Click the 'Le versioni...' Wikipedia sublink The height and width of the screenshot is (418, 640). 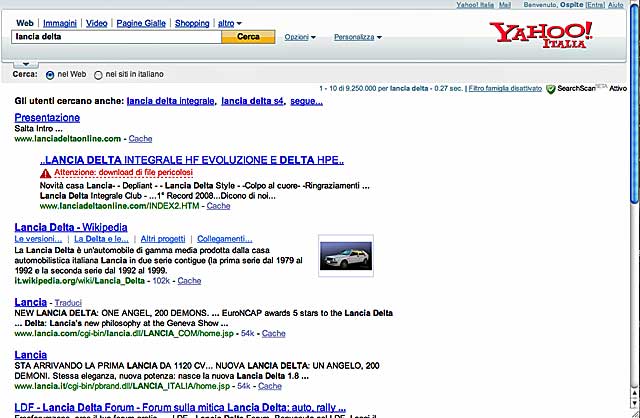click(38, 239)
